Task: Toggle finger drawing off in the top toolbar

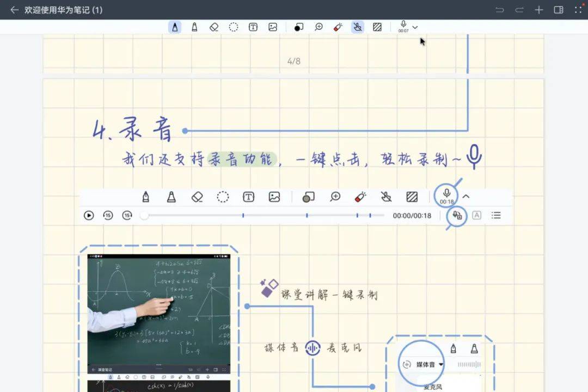Action: click(357, 27)
